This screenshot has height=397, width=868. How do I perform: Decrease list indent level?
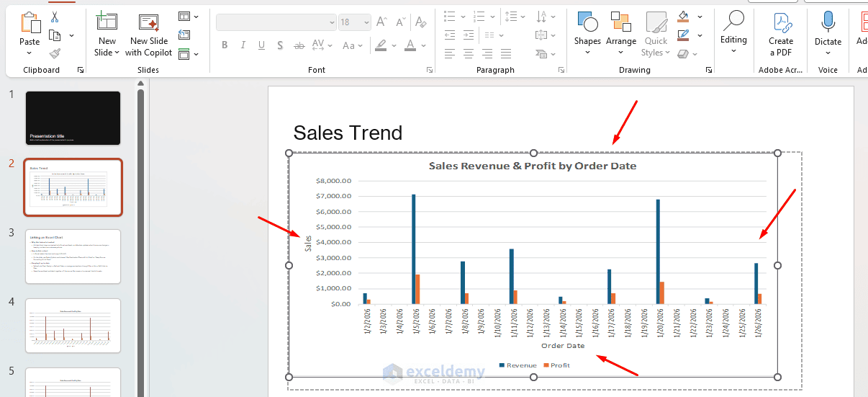point(450,35)
